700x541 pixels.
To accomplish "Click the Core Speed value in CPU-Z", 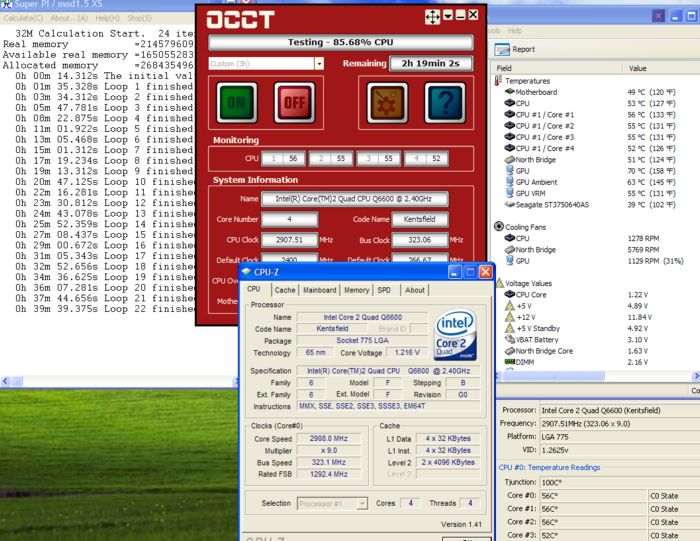I will tap(329, 439).
